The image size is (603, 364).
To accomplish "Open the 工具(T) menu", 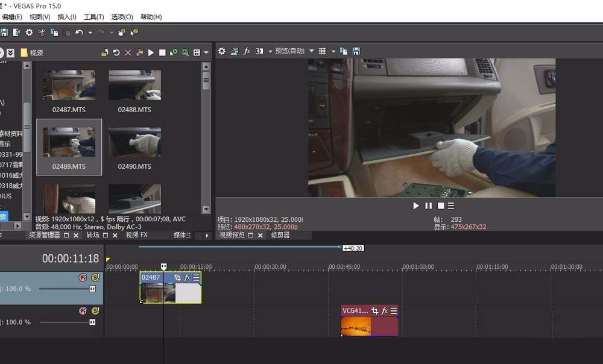I will click(93, 17).
